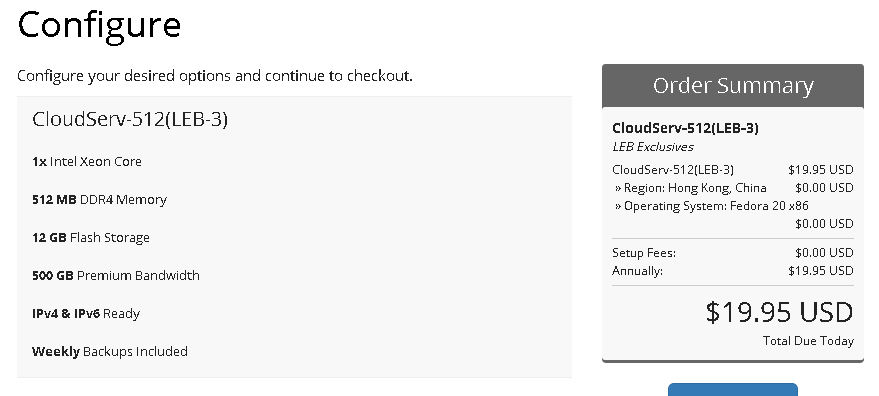Click the Annually billing label

coord(637,271)
